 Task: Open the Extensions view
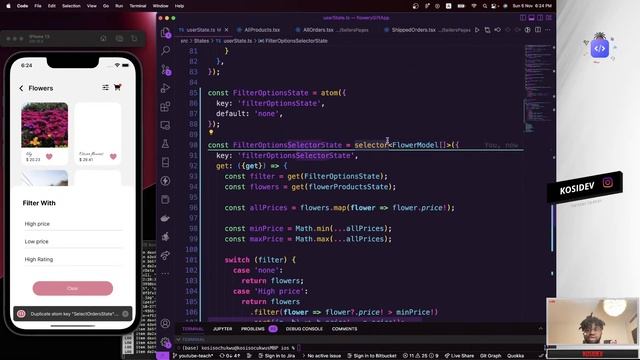click(165, 107)
